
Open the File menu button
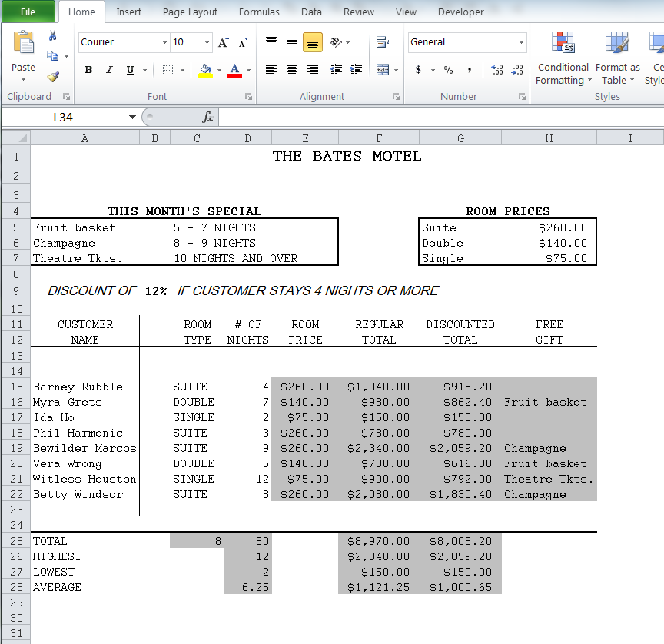[x=28, y=12]
